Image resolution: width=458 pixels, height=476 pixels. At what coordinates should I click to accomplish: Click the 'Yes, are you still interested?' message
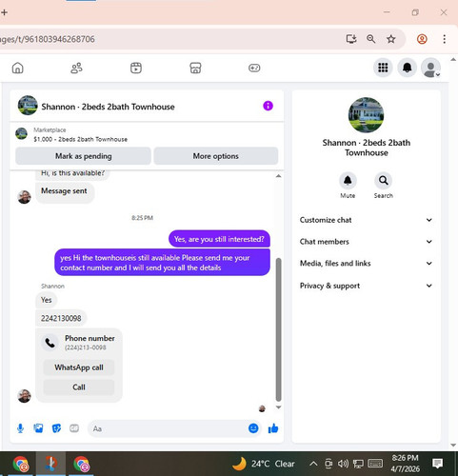point(219,239)
